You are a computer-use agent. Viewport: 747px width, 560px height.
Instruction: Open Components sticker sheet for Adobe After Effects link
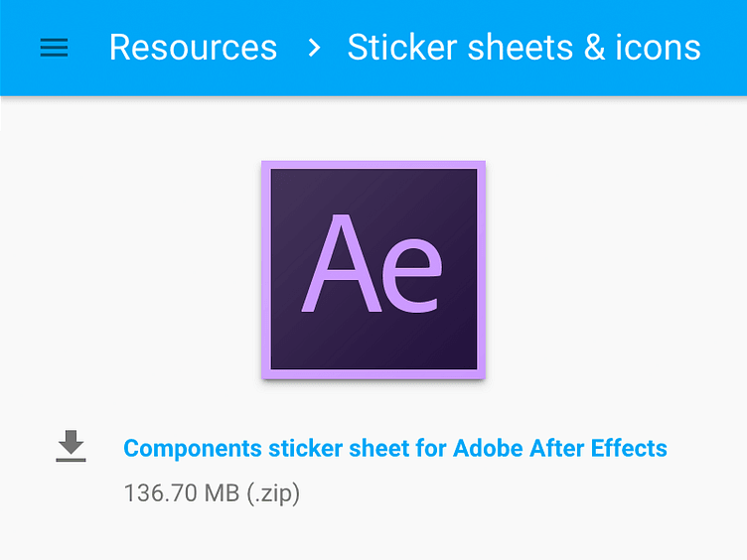pyautogui.click(x=395, y=448)
